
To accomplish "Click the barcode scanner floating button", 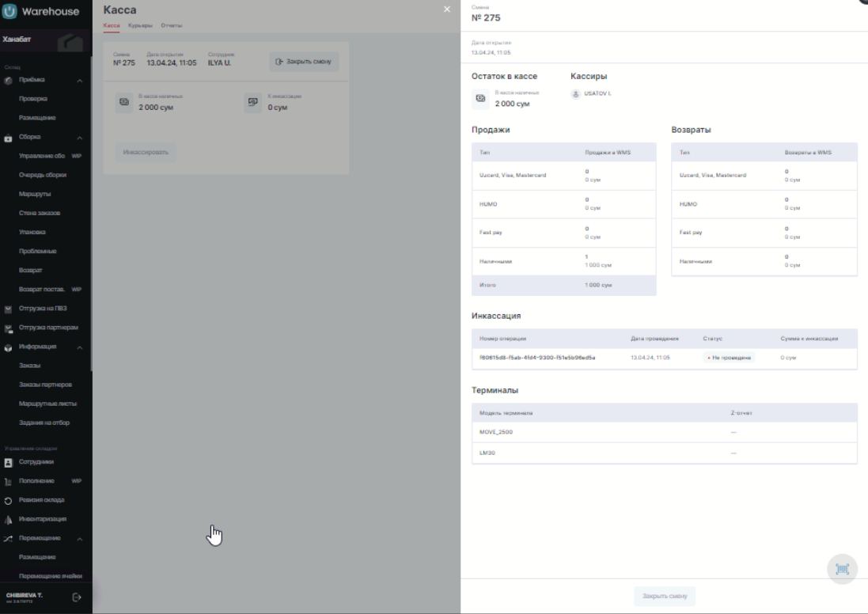I will pyautogui.click(x=842, y=569).
